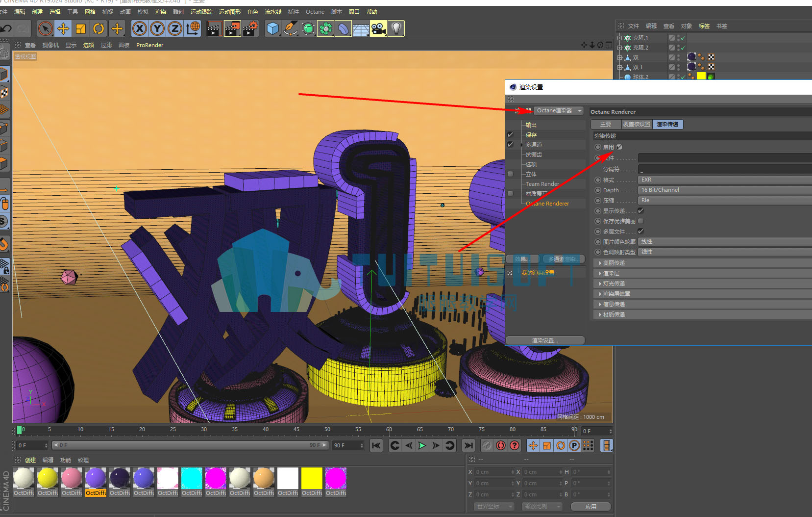The width and height of the screenshot is (812, 517).
Task: Expand the 材质传递 section
Action: pyautogui.click(x=703, y=314)
